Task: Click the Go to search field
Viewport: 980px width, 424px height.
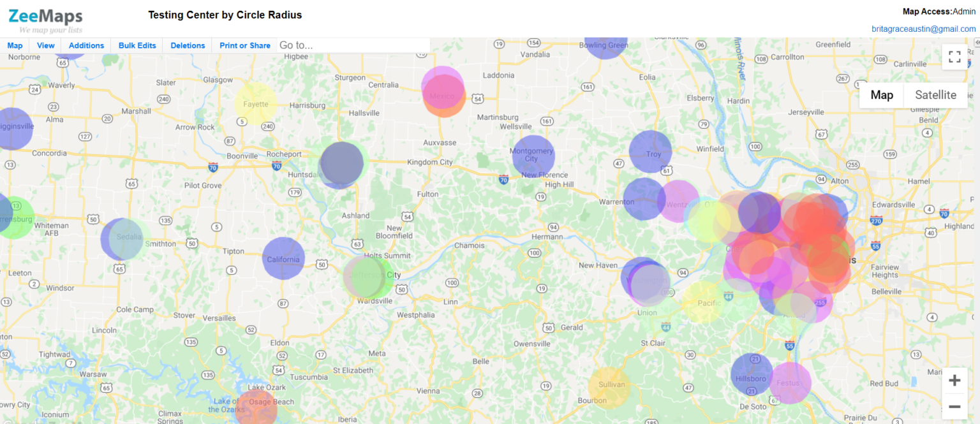Action: (x=351, y=45)
